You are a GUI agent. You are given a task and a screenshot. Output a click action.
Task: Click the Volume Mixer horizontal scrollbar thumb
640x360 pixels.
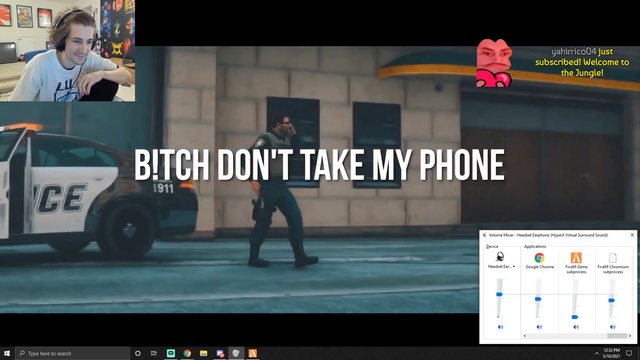(x=617, y=336)
